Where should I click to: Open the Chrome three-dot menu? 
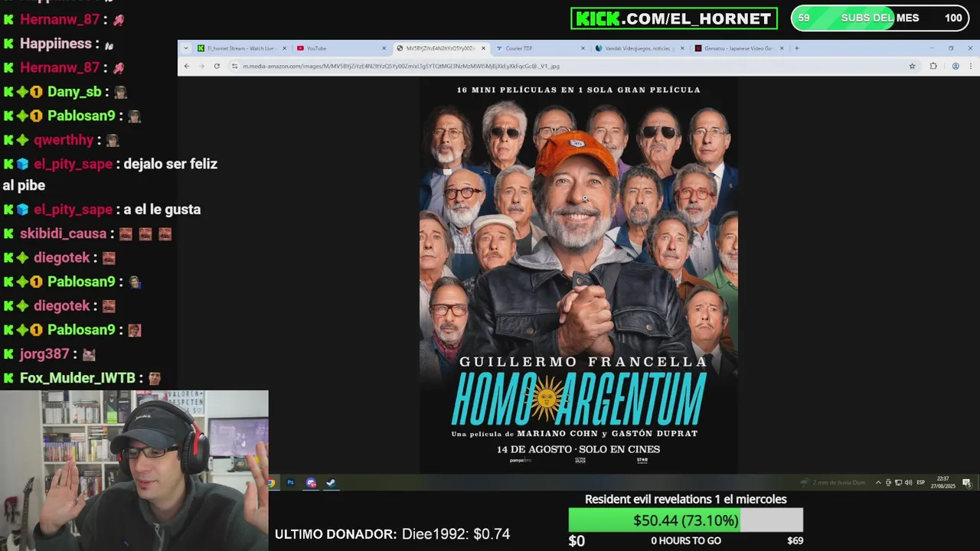point(972,66)
